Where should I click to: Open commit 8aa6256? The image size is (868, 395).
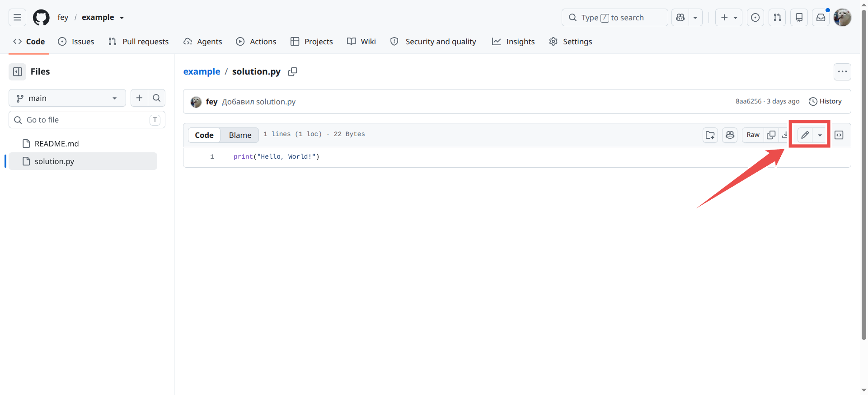click(748, 101)
